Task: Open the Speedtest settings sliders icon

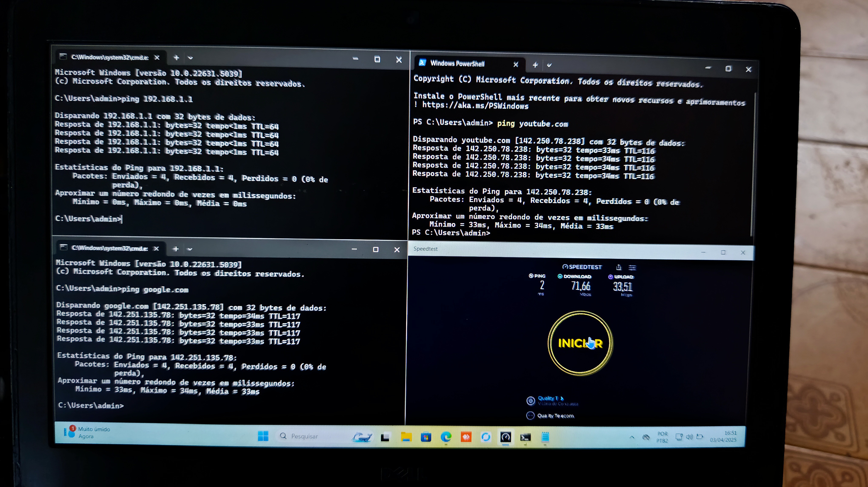Action: [632, 268]
